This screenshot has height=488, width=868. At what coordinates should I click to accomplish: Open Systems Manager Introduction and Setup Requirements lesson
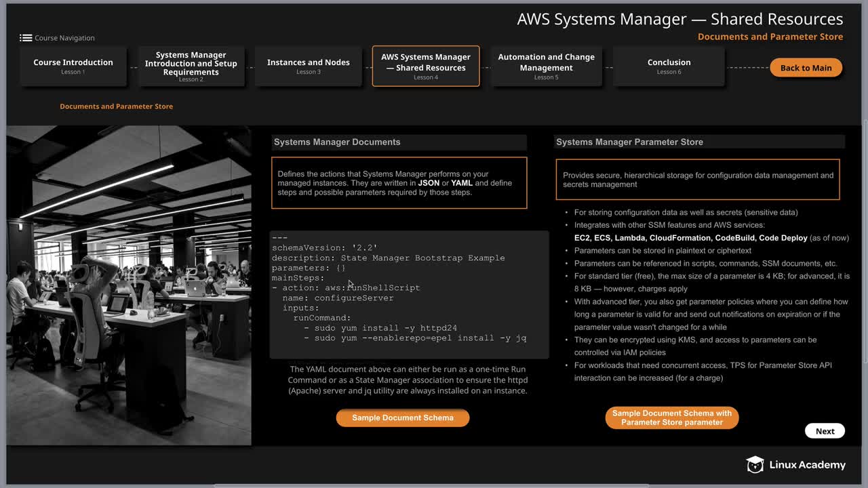pyautogui.click(x=191, y=66)
